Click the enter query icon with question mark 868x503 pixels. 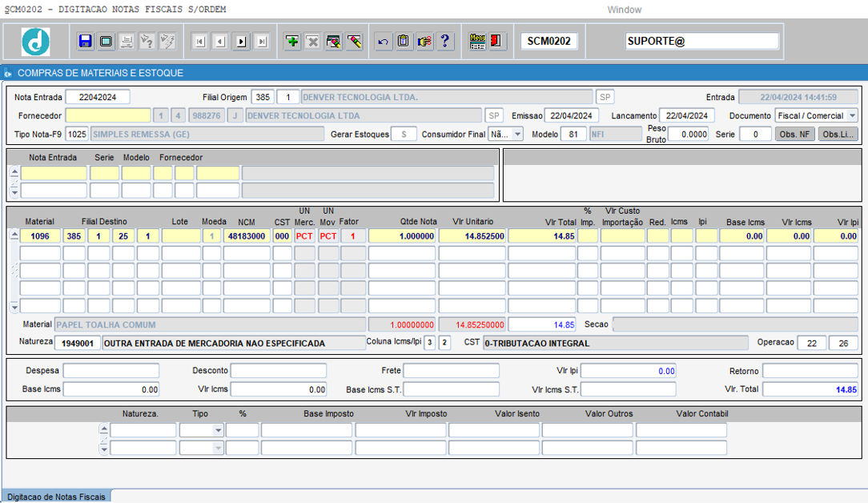pos(147,42)
